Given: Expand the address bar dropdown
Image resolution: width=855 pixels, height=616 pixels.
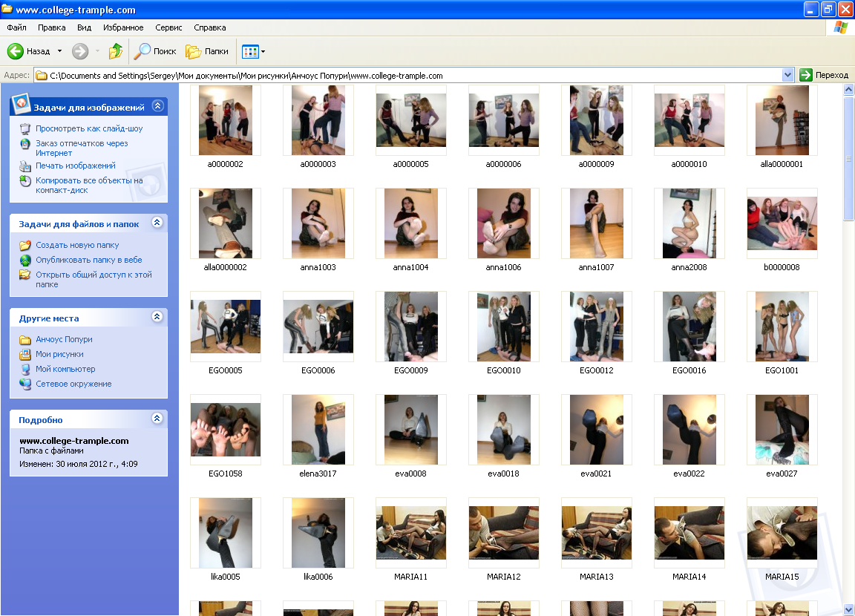Looking at the screenshot, I should pos(787,75).
